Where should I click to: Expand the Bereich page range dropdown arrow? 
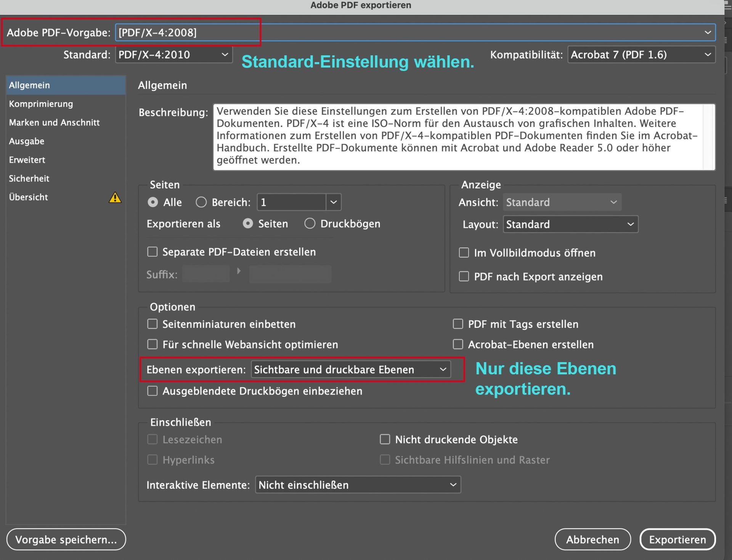click(x=334, y=202)
